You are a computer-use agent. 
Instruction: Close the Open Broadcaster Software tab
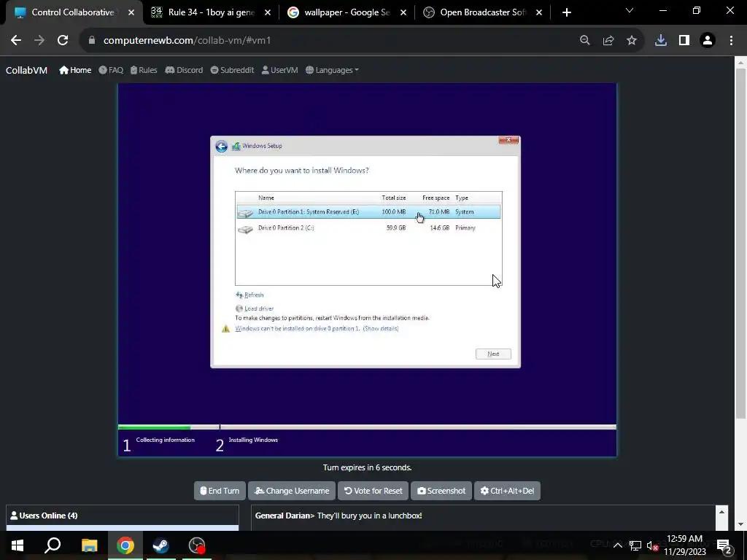pyautogui.click(x=539, y=12)
